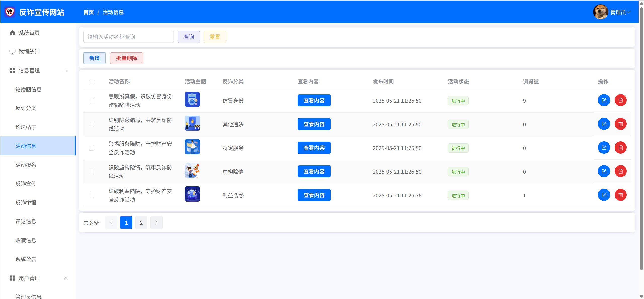Image resolution: width=644 pixels, height=299 pixels.
Task: Open 系统首页 with the home icon
Action: [x=12, y=33]
